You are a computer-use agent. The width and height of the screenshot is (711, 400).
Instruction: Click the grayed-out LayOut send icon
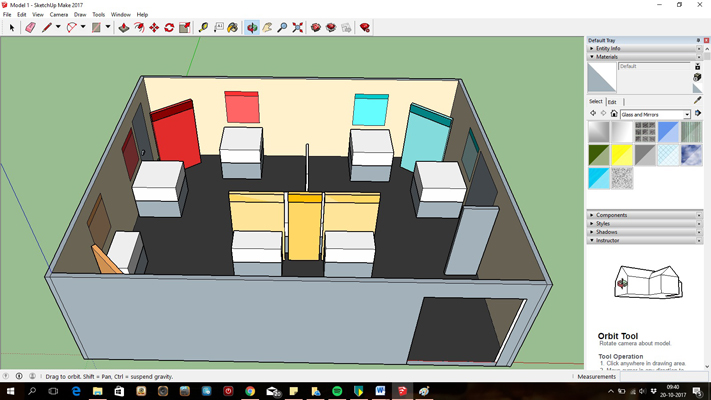(x=346, y=28)
